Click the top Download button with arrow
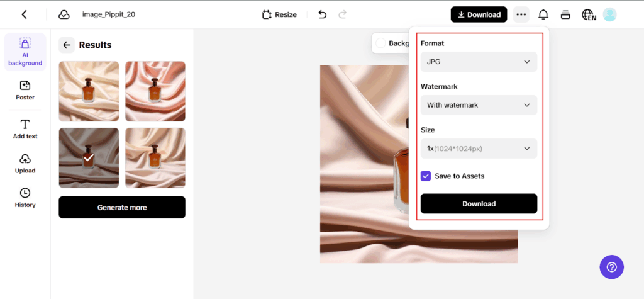The height and width of the screenshot is (299, 644). pos(479,14)
